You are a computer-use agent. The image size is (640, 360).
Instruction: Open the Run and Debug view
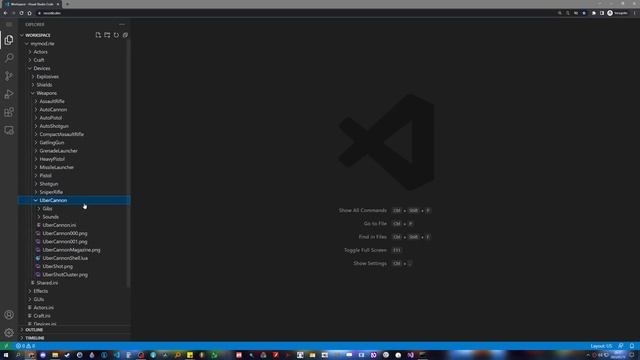[9, 94]
